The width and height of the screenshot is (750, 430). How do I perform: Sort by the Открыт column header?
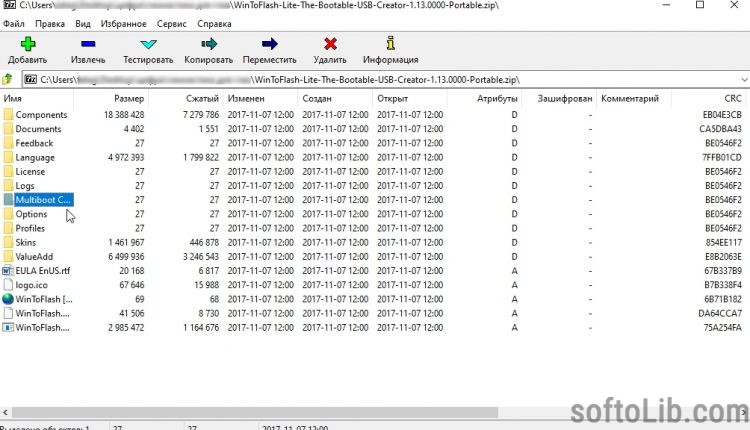click(x=410, y=99)
